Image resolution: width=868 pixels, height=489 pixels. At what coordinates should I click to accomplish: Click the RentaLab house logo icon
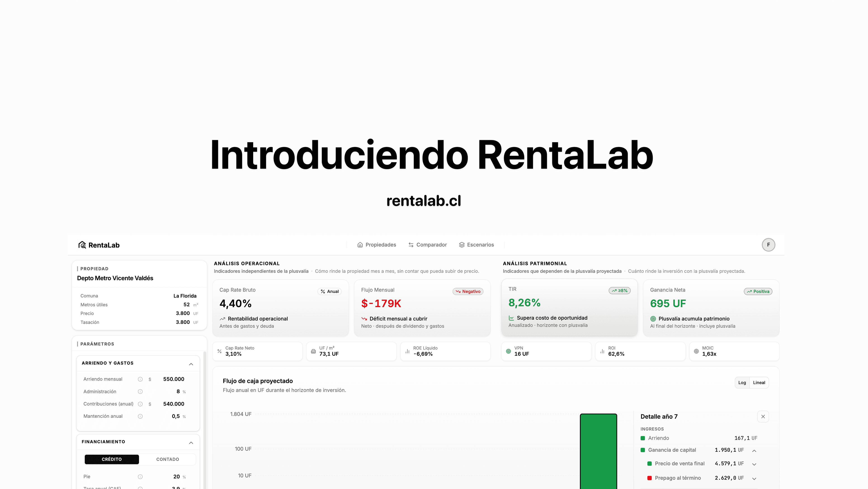(x=82, y=245)
